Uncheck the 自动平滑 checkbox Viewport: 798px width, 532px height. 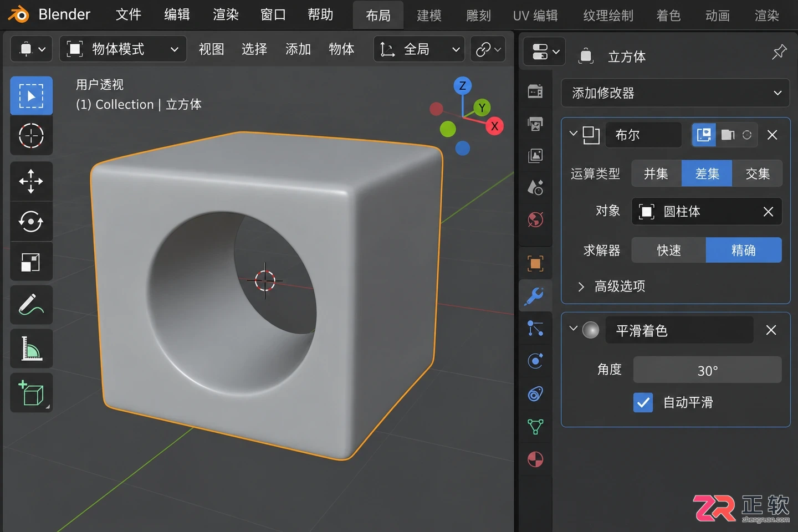tap(643, 402)
